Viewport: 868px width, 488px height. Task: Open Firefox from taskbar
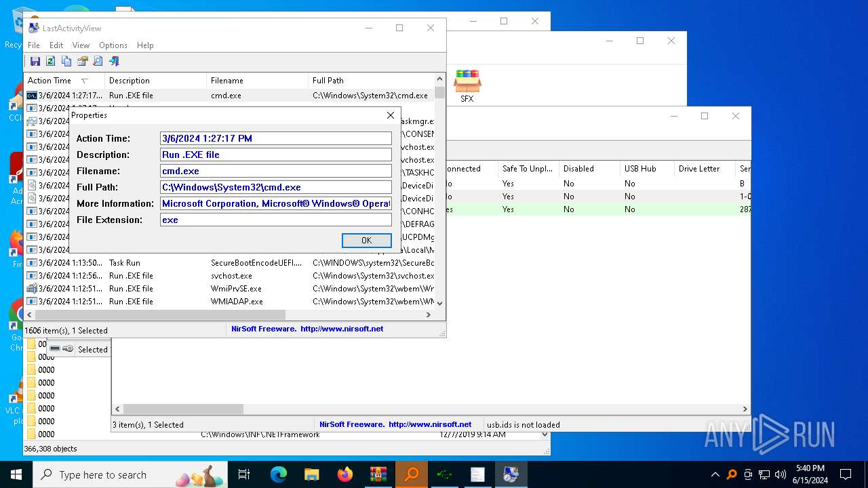coord(345,474)
